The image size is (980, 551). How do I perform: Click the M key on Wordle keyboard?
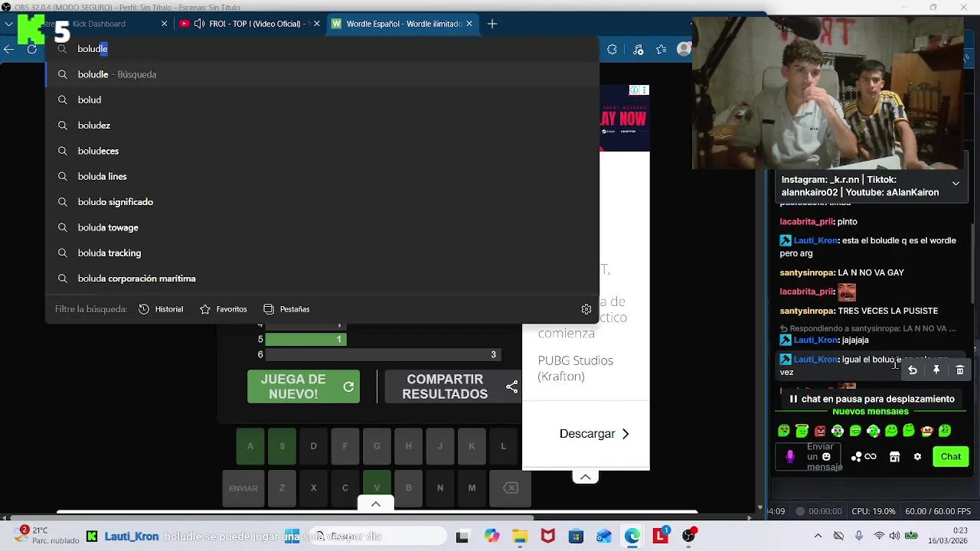472,487
